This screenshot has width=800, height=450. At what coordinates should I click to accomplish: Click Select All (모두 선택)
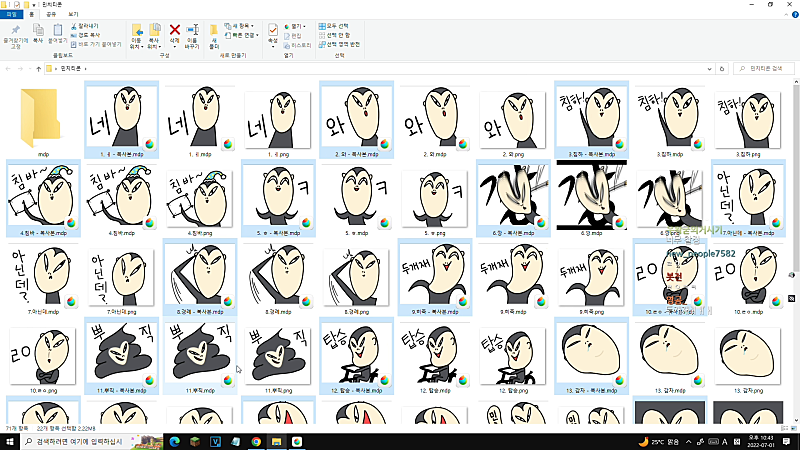click(336, 25)
